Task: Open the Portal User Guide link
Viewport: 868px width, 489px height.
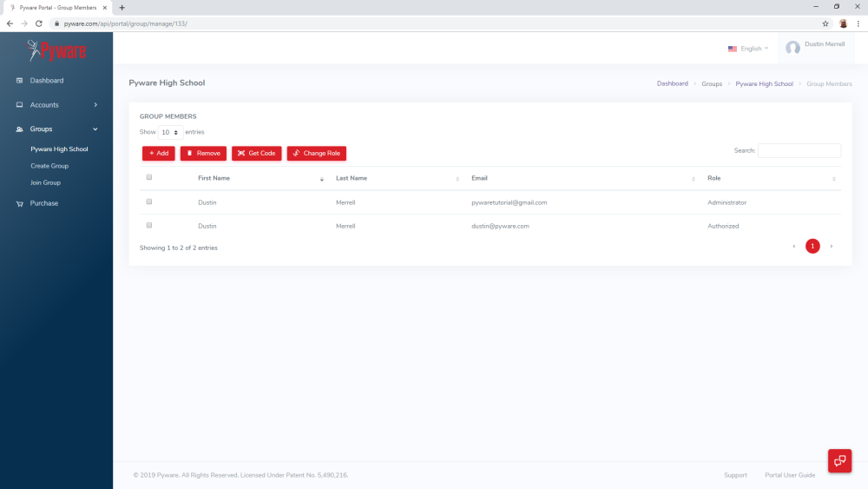Action: click(x=790, y=475)
